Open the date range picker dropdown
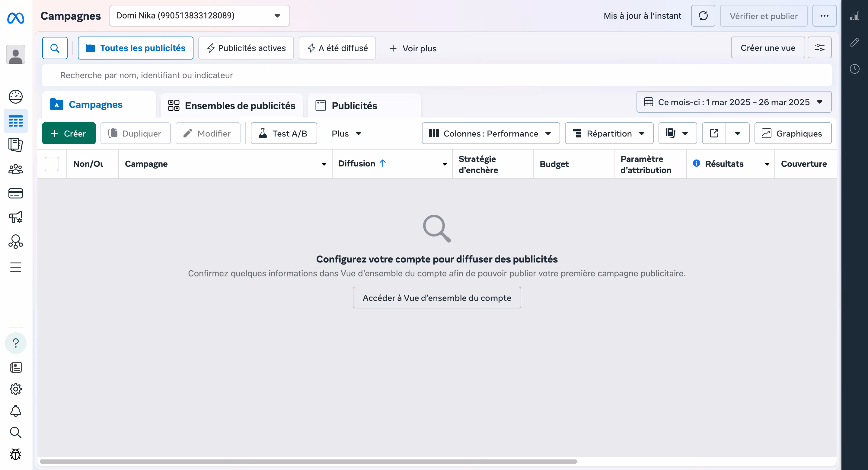The height and width of the screenshot is (470, 868). 734,102
